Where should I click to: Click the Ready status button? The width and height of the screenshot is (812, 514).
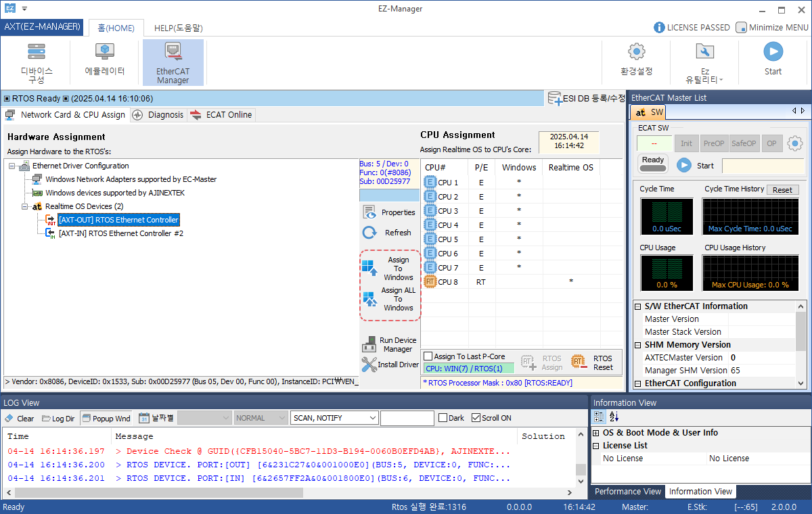[653, 163]
